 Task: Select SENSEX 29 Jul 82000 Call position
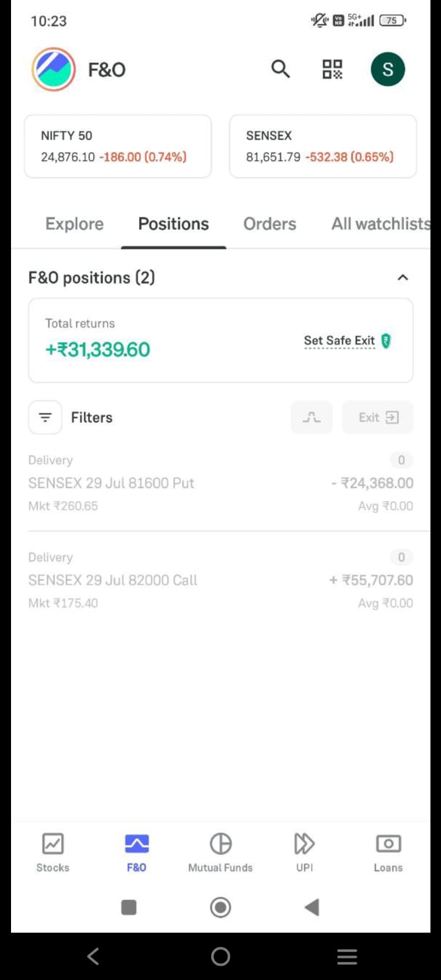221,580
